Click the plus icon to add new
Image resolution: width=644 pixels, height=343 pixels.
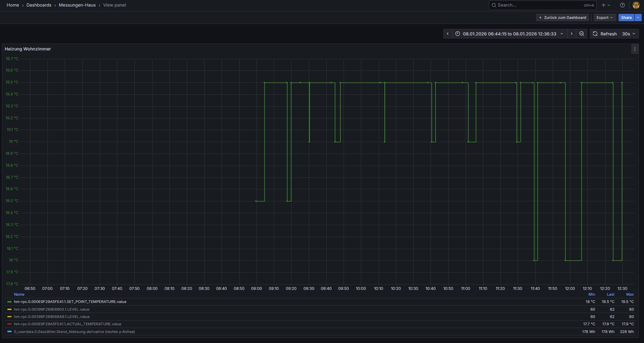pyautogui.click(x=606, y=5)
